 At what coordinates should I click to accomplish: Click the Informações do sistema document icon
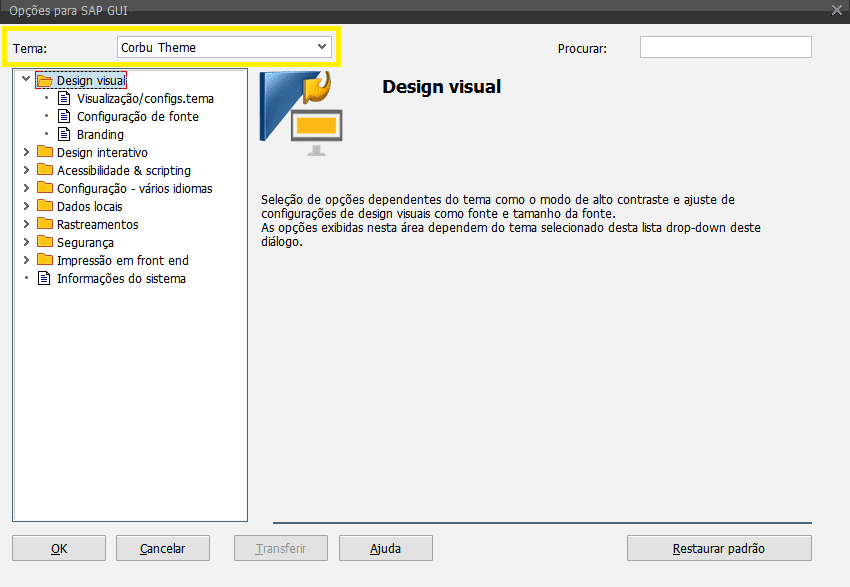pos(43,278)
